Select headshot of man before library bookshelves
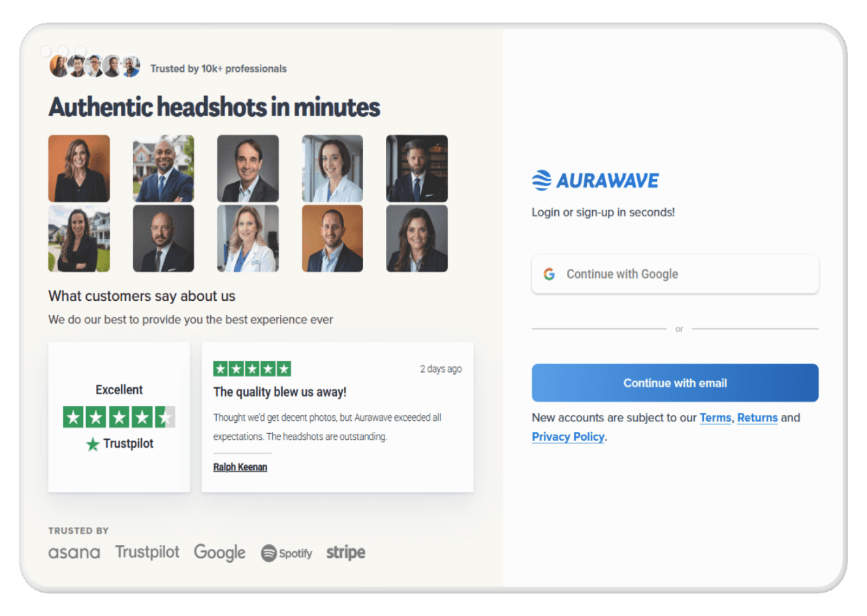Screen dimensions: 867x616 417,168
